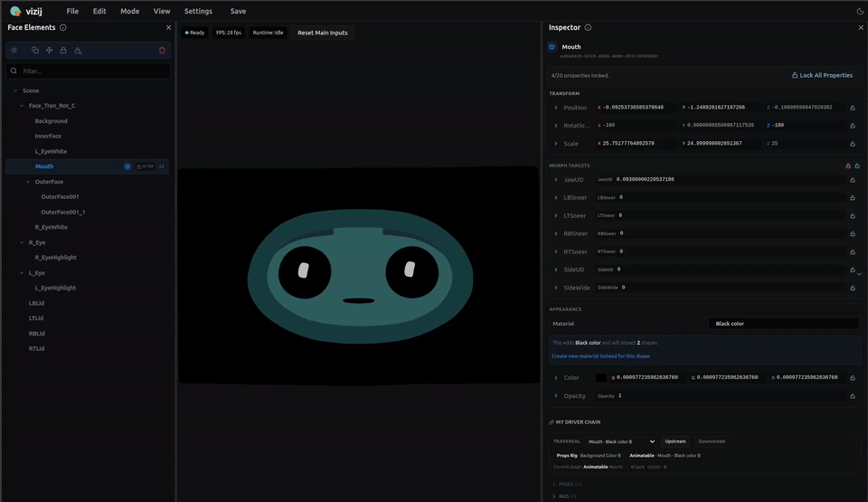Open the Mode menu
The width and height of the screenshot is (868, 502).
point(130,11)
